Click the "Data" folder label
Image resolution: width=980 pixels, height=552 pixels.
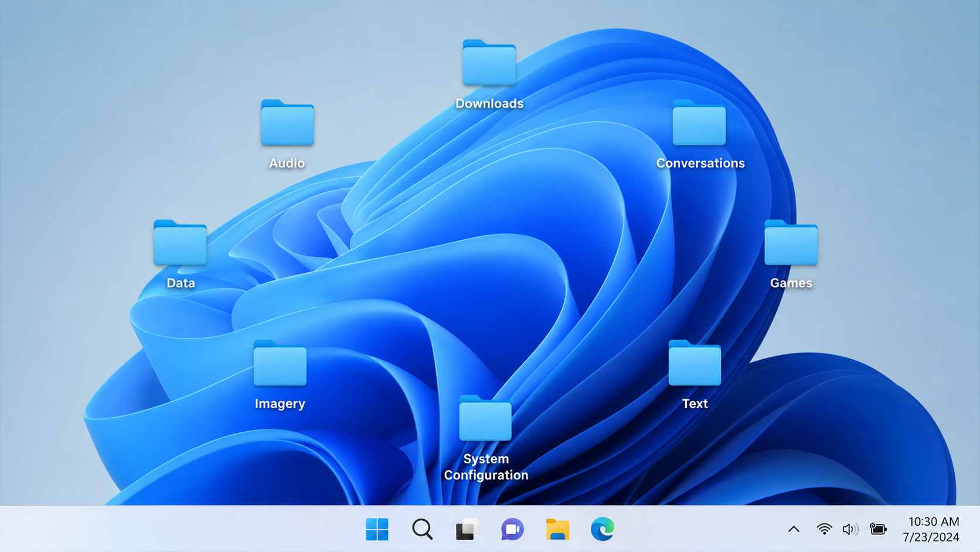[181, 283]
